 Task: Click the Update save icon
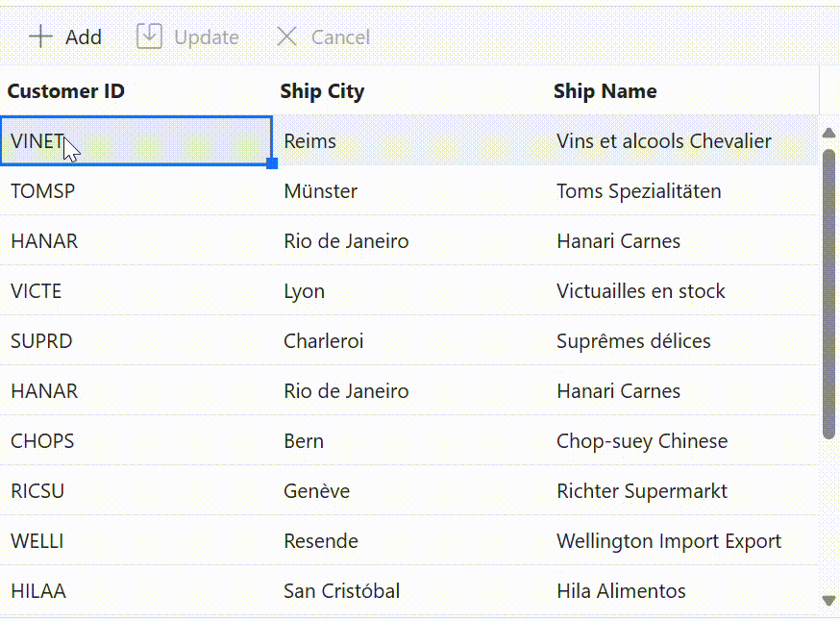click(149, 37)
